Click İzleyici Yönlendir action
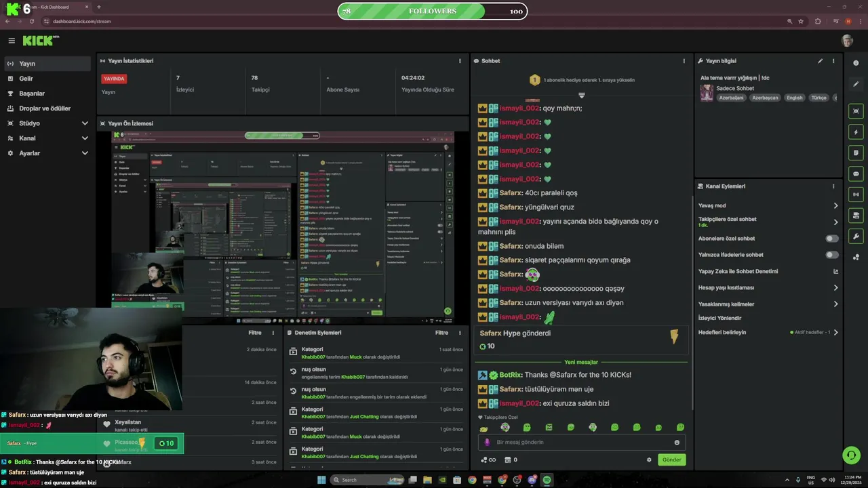The height and width of the screenshot is (488, 868). tap(720, 318)
